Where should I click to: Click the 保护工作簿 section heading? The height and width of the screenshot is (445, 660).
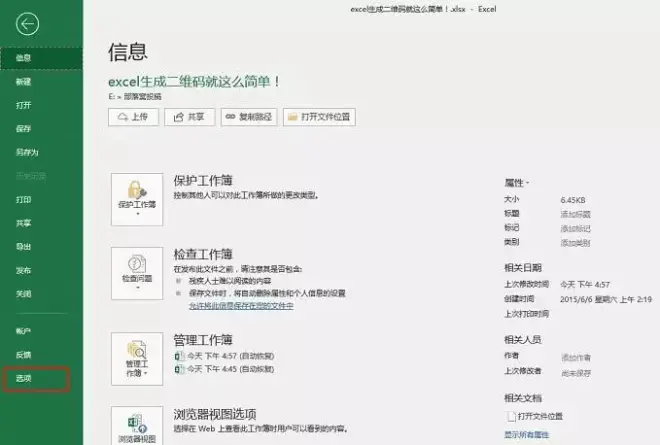203,181
